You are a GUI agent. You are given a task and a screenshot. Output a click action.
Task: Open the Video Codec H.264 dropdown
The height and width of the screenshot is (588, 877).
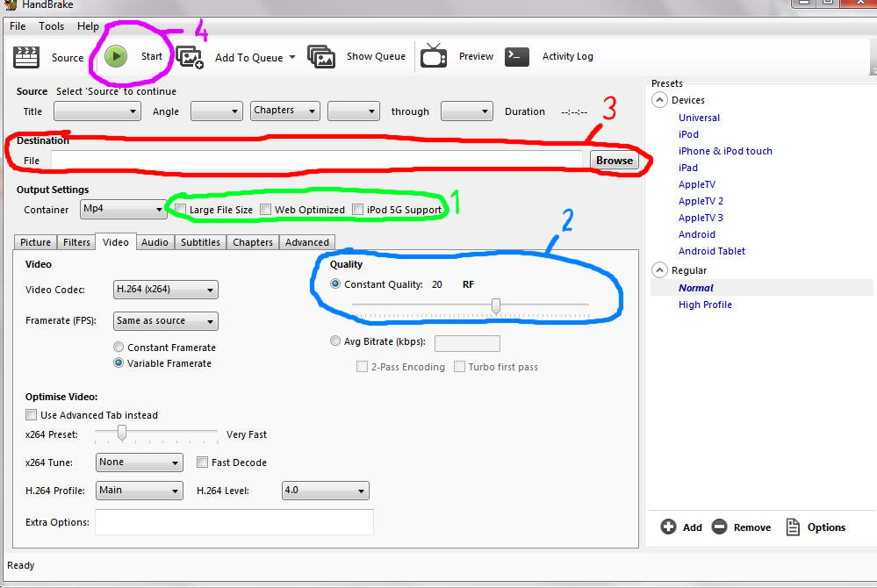(x=166, y=290)
